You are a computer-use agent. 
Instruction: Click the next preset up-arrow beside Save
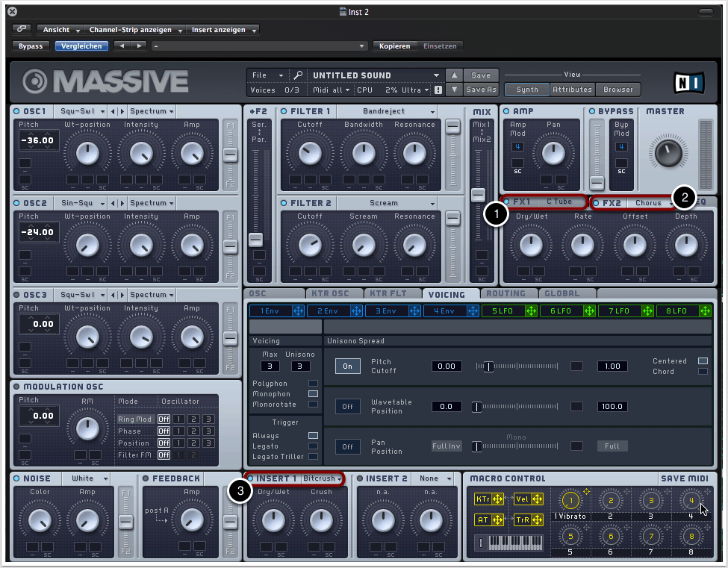[454, 75]
